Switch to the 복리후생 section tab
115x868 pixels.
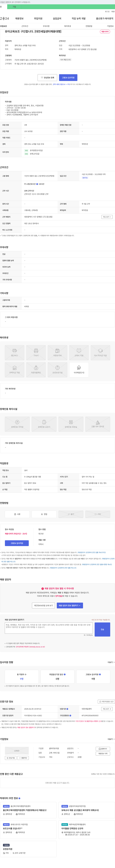(67, 26)
